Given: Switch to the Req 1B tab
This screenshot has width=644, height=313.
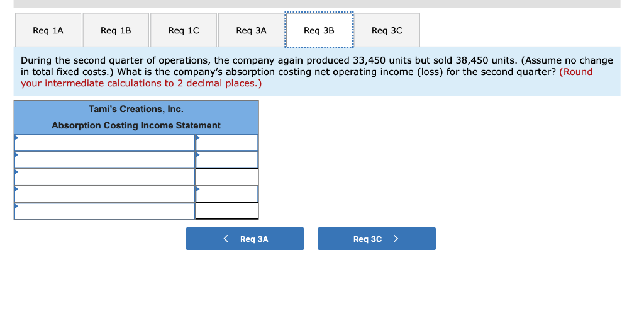Looking at the screenshot, I should point(116,30).
